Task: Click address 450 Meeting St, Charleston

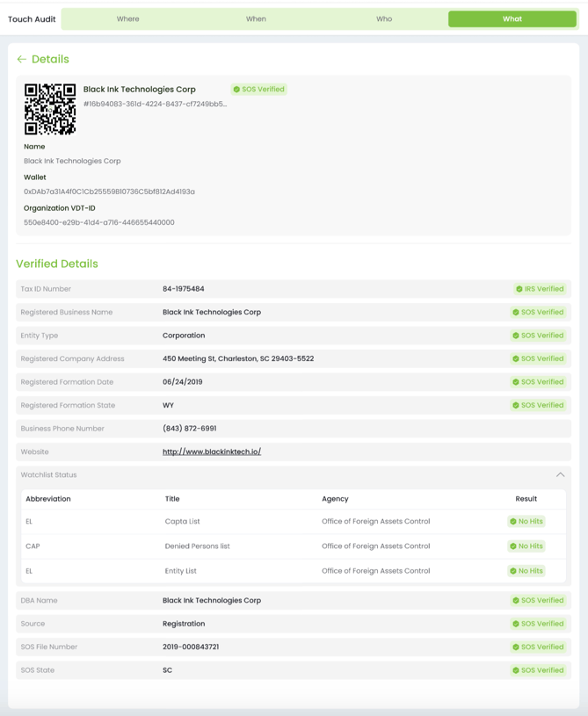Action: 238,358
